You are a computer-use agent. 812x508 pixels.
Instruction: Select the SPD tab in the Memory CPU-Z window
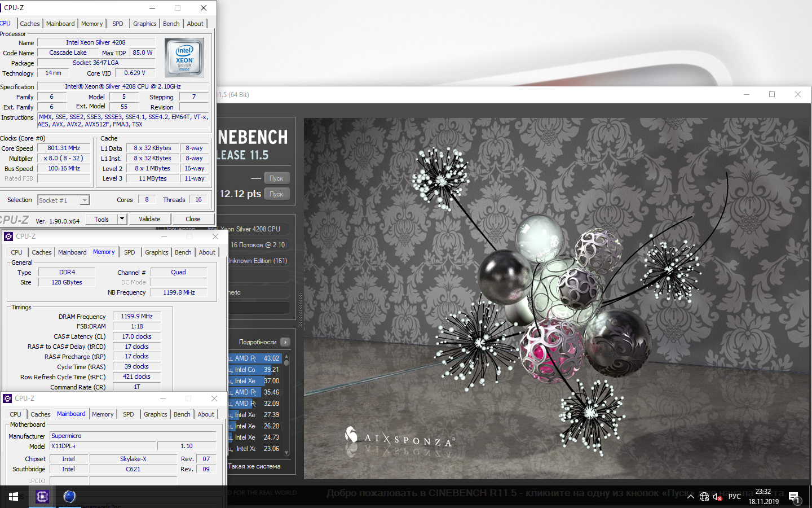(x=130, y=252)
